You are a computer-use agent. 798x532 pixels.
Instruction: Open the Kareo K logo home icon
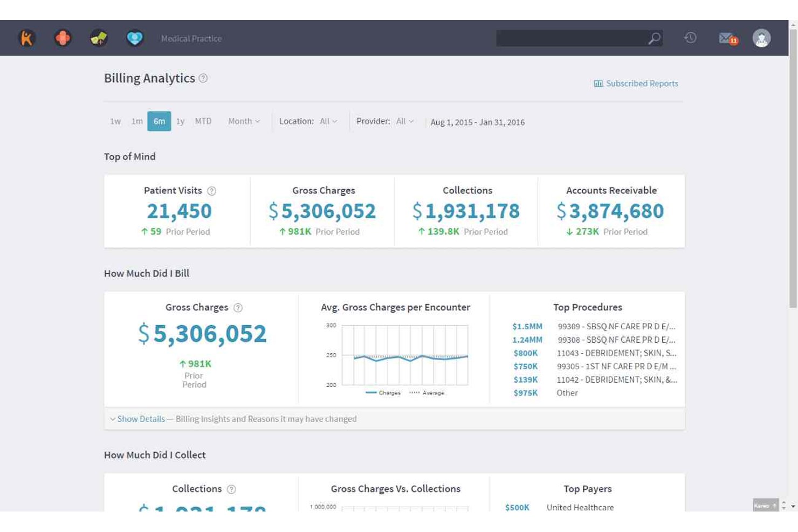tap(26, 38)
